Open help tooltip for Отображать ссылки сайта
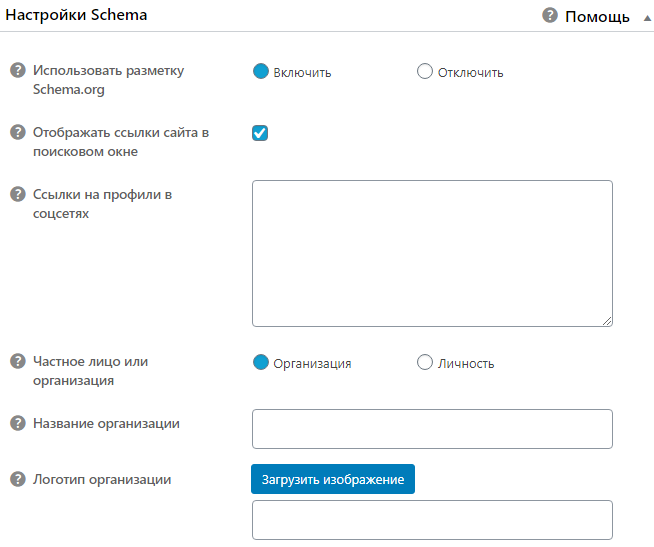Image resolution: width=654 pixels, height=547 pixels. 18,132
